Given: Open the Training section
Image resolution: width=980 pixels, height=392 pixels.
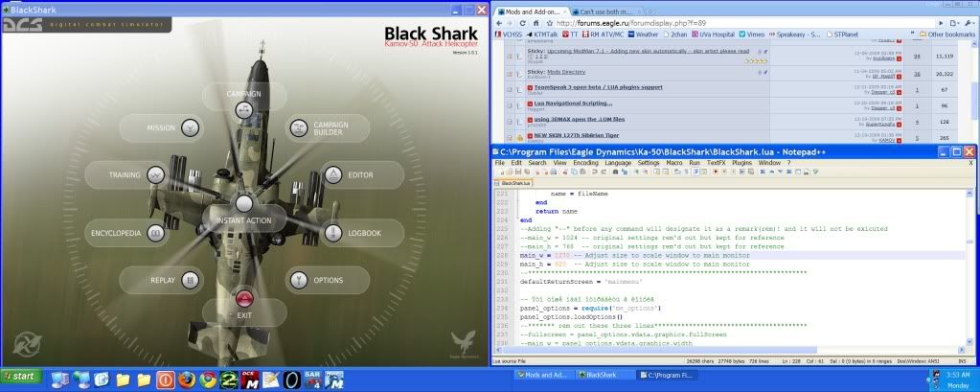Looking at the screenshot, I should coord(126,175).
